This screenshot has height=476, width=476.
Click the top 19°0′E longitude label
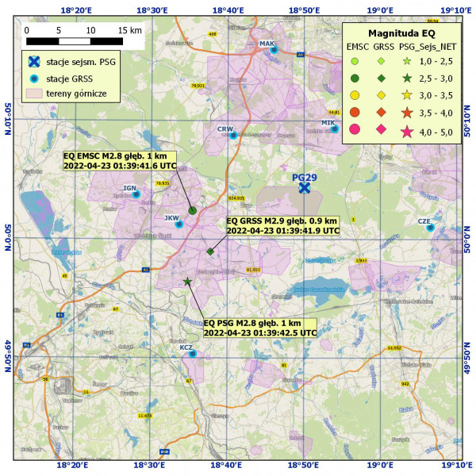[x=380, y=10]
